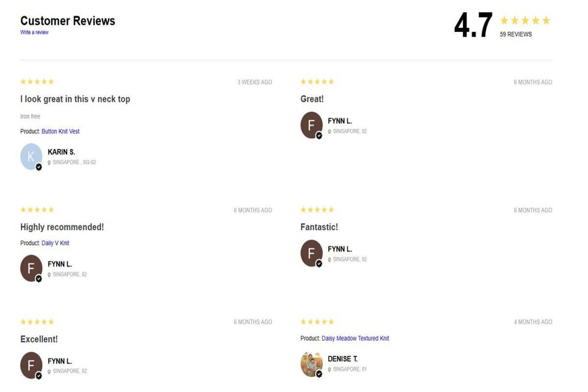Click the review title "I look great in this v neck top"
The width and height of the screenshot is (588, 392).
point(74,99)
